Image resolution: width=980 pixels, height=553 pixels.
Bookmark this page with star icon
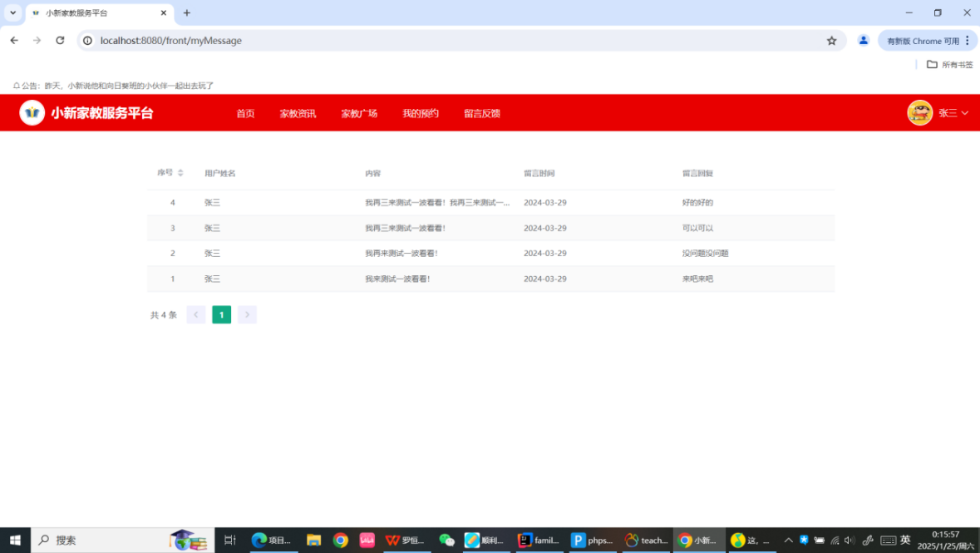coord(831,41)
